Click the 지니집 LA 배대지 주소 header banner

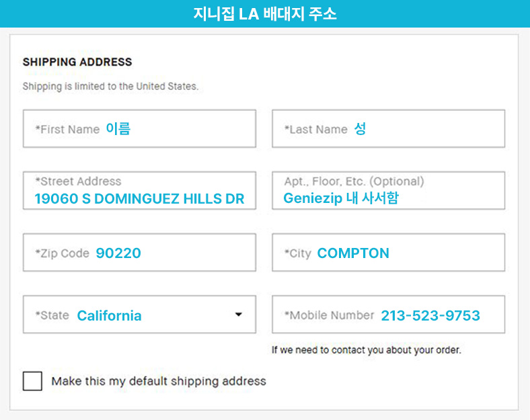[265, 14]
